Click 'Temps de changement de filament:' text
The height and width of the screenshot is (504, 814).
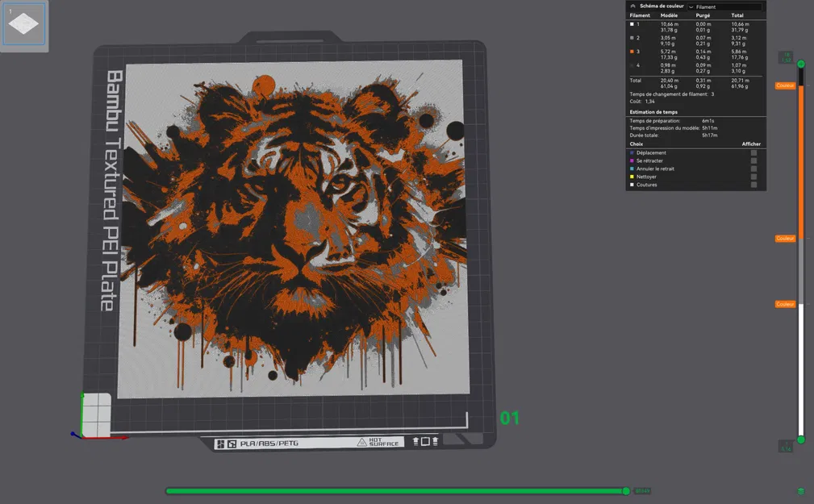[x=669, y=94]
